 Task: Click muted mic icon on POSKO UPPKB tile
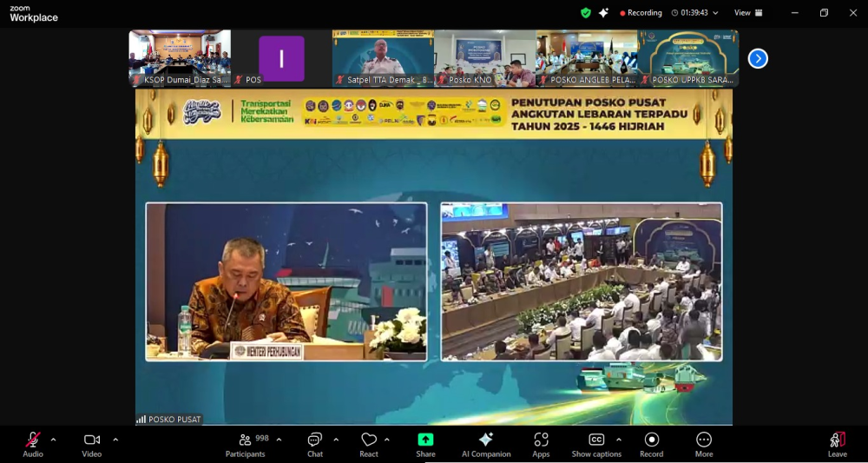point(646,80)
